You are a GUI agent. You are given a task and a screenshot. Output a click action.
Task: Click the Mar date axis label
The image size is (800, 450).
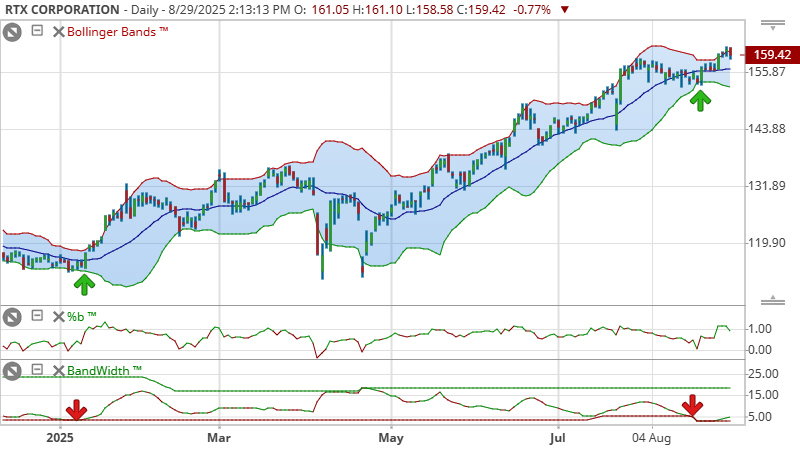[x=219, y=438]
